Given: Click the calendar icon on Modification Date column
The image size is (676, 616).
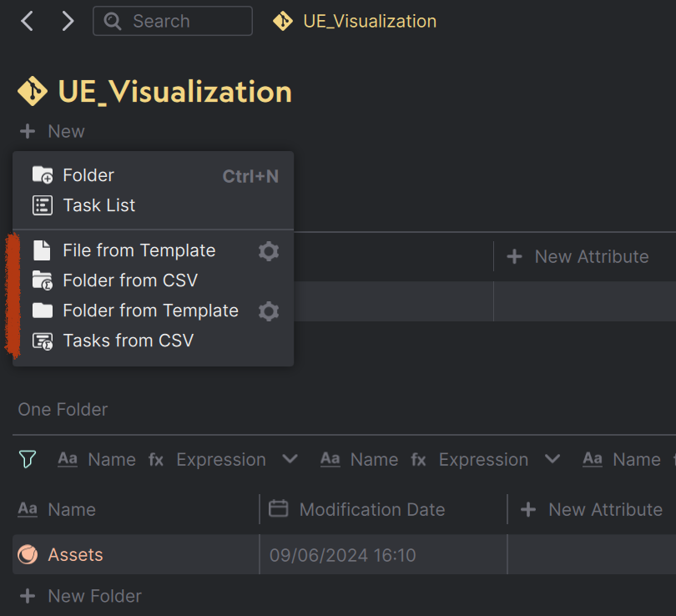Looking at the screenshot, I should pos(278,509).
